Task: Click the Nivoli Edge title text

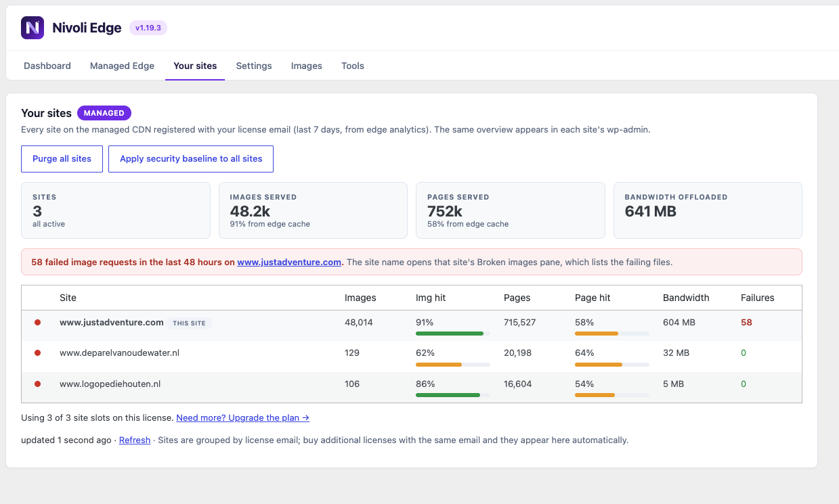Action: (87, 28)
